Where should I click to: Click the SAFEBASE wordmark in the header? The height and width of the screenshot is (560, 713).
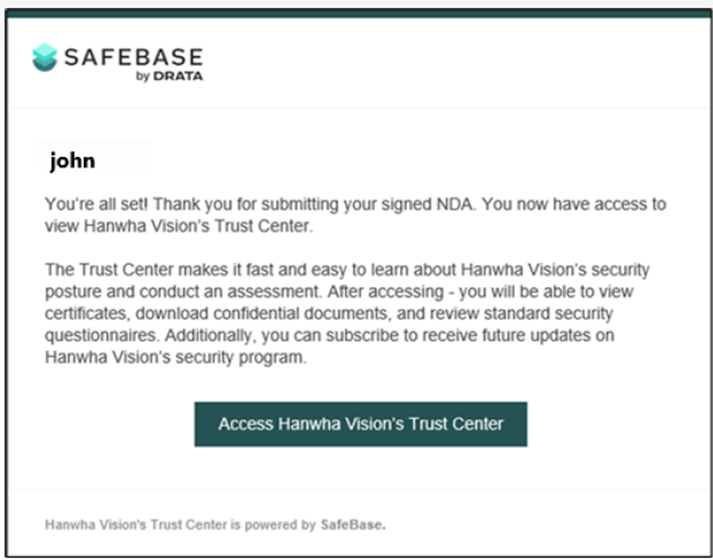133,57
